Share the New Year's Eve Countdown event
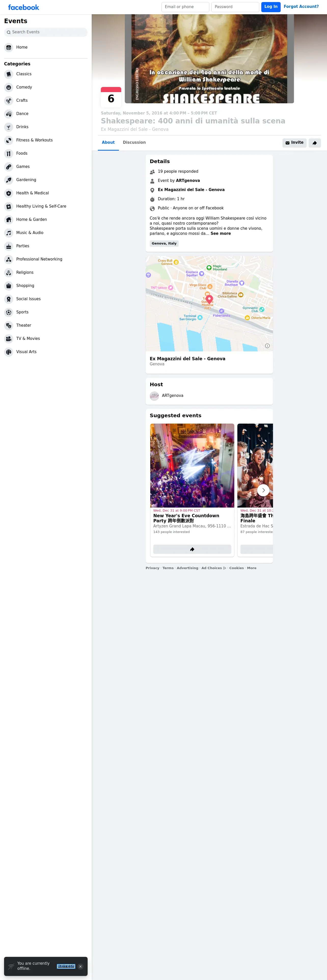The image size is (327, 980). tap(192, 549)
